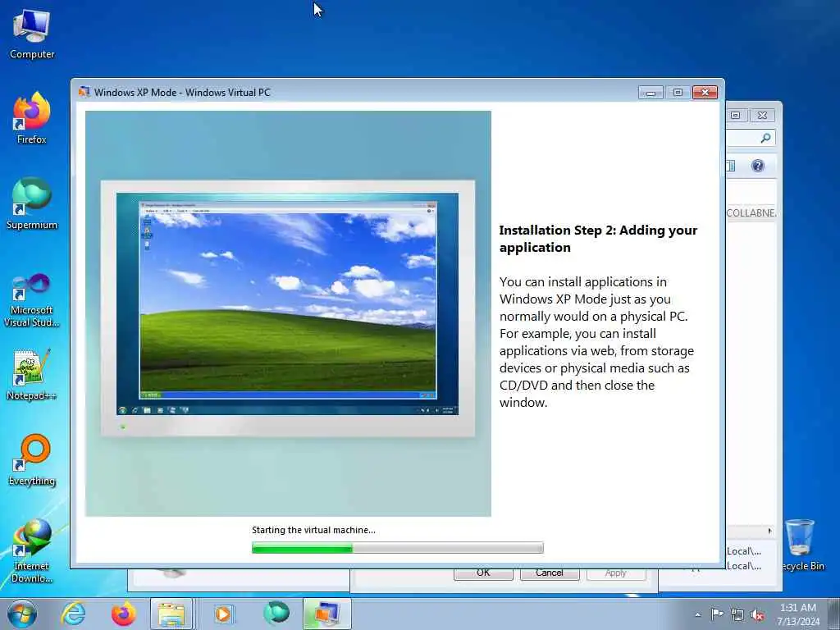840x630 pixels.
Task: Click the disabled Apply button in the background dialog
Action: 616,573
